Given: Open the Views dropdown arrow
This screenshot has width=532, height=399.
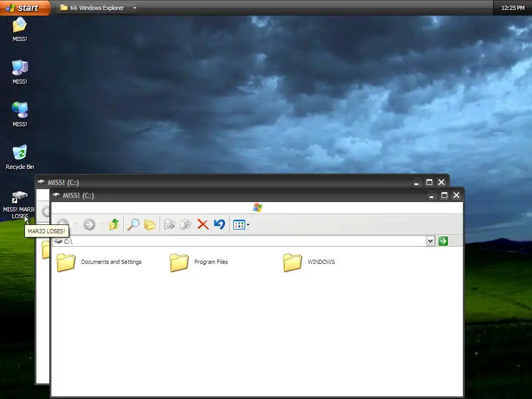Looking at the screenshot, I should click(x=248, y=224).
